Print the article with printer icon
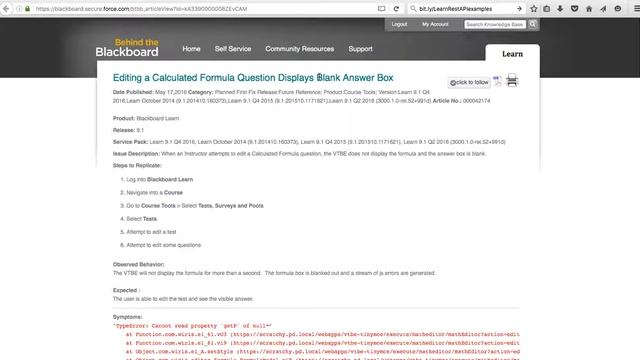 coord(512,80)
